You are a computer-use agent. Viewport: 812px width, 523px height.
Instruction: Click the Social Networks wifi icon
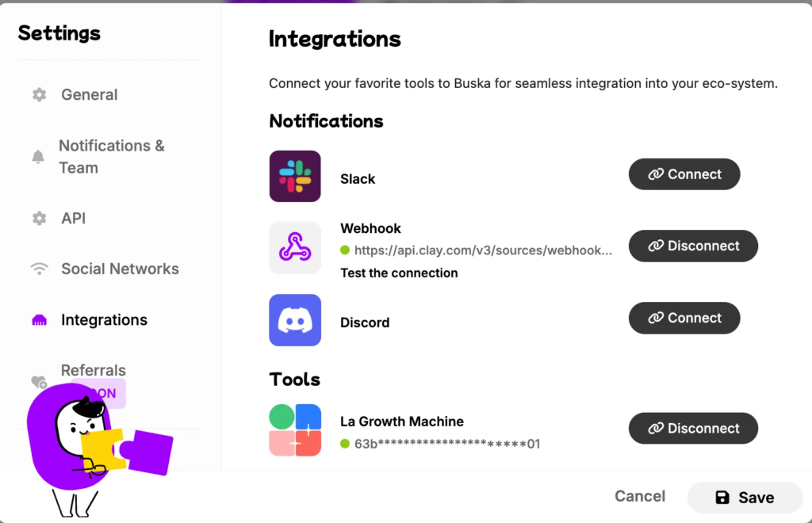40,269
